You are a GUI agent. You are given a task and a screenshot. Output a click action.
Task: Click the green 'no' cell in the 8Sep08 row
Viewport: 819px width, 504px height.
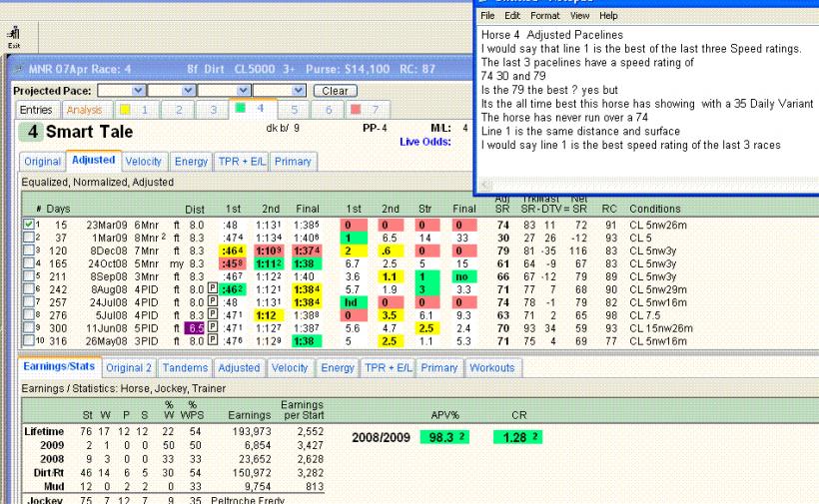click(x=463, y=276)
